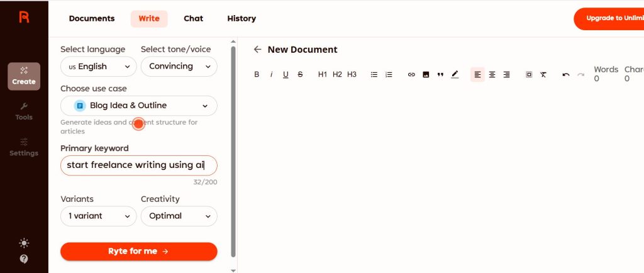Toggle underline text formatting
This screenshot has width=644, height=273.
286,74
